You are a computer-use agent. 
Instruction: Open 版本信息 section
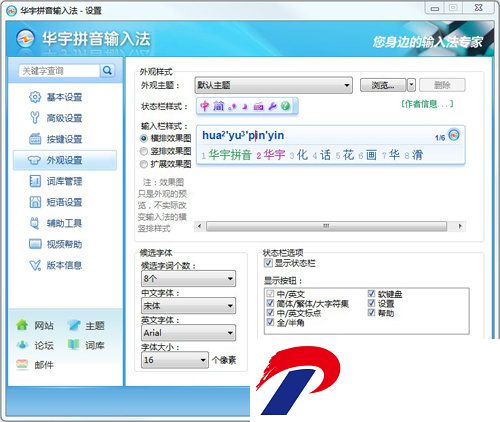pyautogui.click(x=64, y=265)
